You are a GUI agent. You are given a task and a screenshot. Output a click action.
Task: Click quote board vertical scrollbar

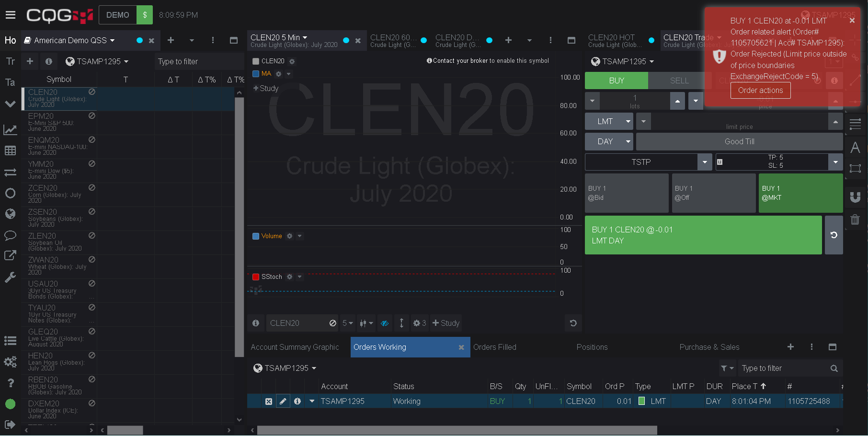click(x=239, y=227)
